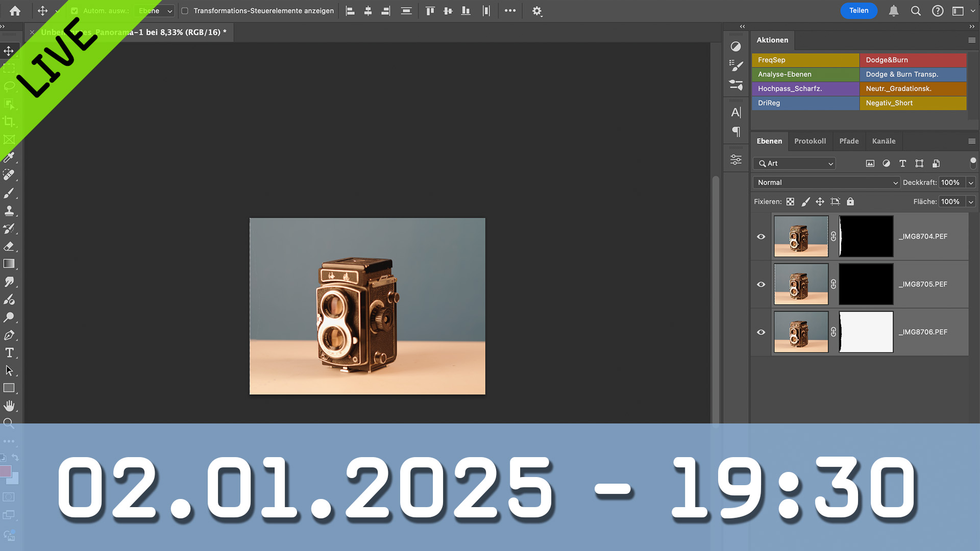
Task: Open the Brush Settings panel icon
Action: [x=736, y=65]
